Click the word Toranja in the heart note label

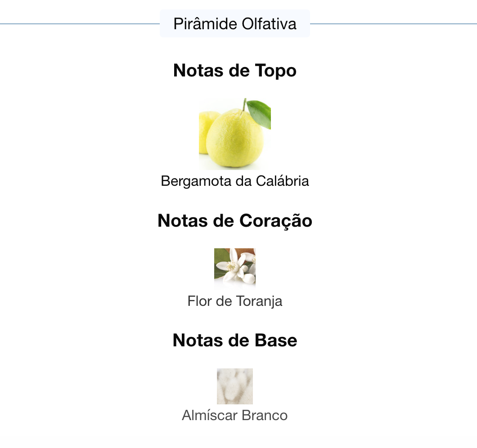click(x=259, y=301)
